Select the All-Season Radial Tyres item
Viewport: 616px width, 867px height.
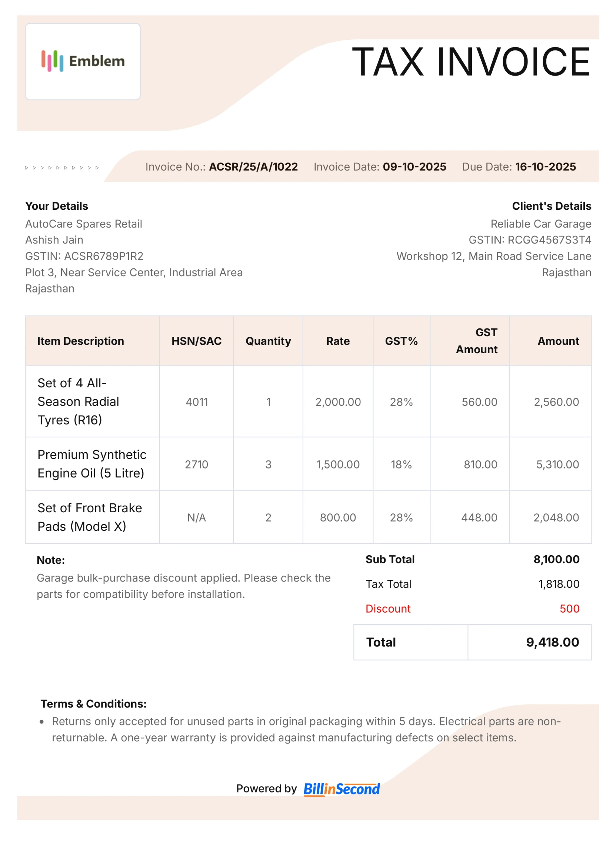pos(78,401)
